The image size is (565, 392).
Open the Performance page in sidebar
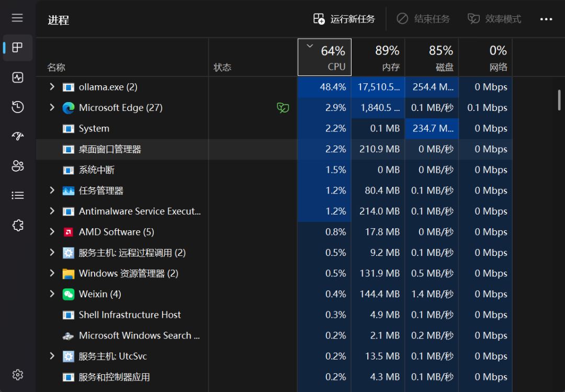pyautogui.click(x=18, y=77)
